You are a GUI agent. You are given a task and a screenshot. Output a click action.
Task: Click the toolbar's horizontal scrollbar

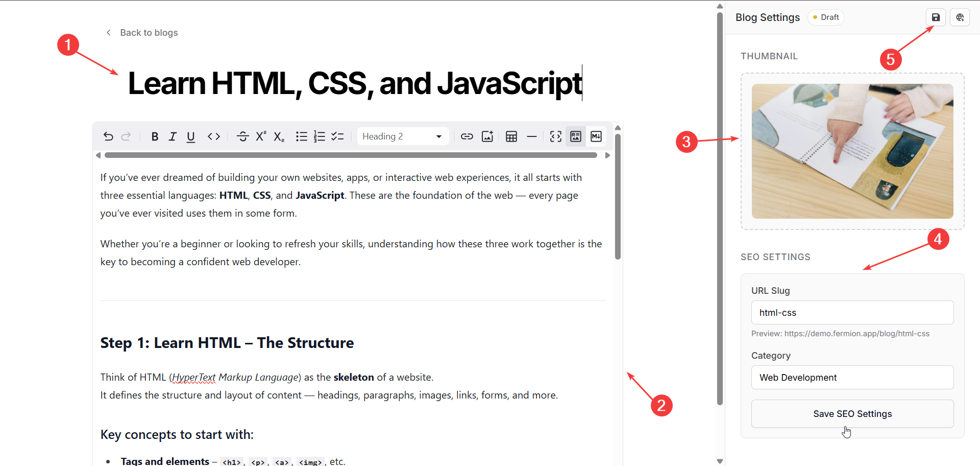(x=351, y=155)
